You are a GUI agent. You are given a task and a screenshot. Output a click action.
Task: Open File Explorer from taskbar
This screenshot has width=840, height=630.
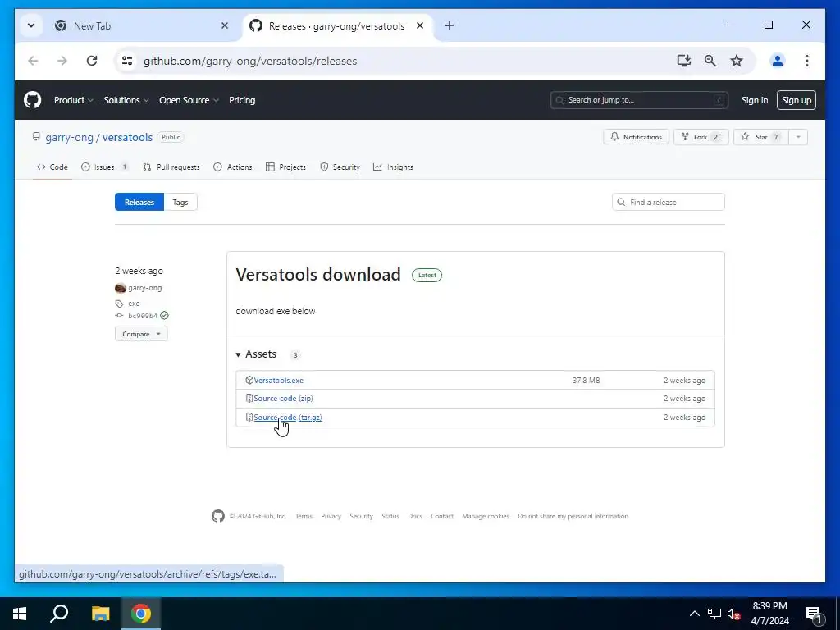click(100, 614)
